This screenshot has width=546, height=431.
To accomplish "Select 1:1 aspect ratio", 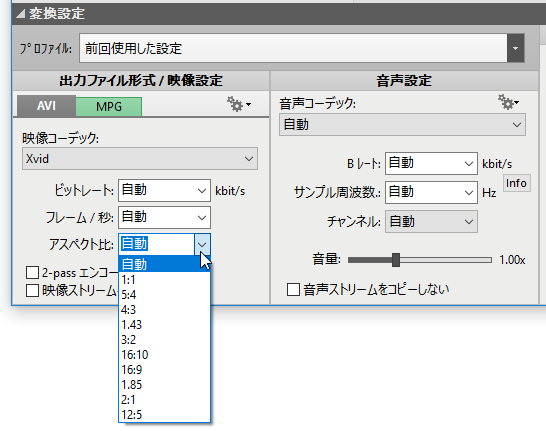I will 164,280.
